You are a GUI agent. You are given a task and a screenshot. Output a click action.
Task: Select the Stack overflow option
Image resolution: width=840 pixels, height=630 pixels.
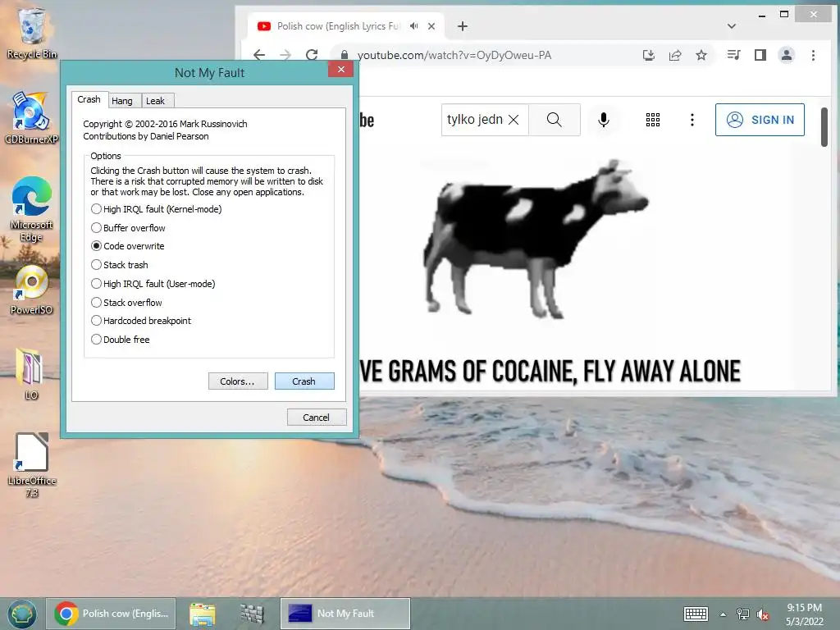[126, 302]
